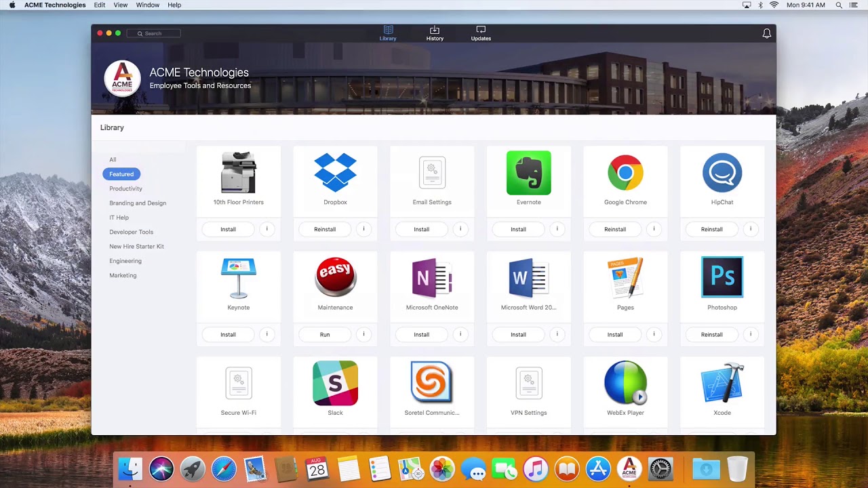This screenshot has width=868, height=488.
Task: Show info for Maintenance
Action: 363,334
